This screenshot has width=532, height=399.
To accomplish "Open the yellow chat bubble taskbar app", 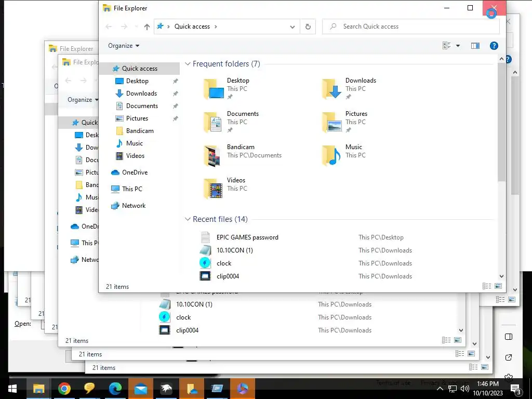I will click(89, 389).
